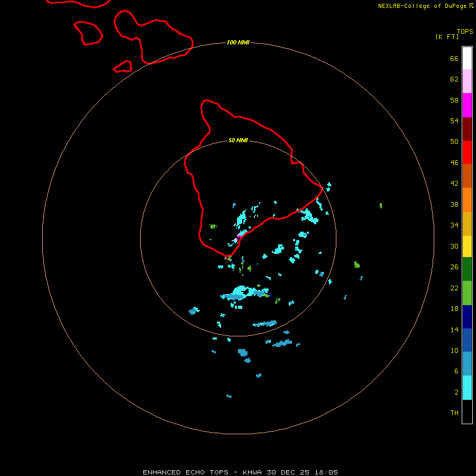Click the light pink 62 kft legend swatch

tap(467, 81)
